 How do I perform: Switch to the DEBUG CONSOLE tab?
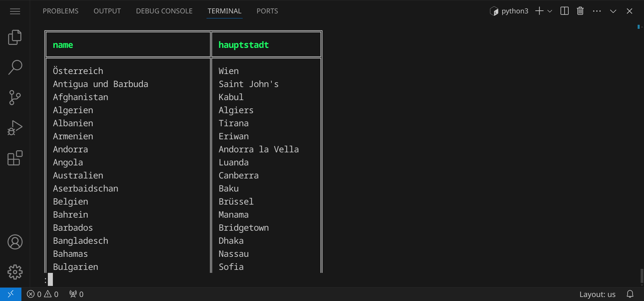[164, 11]
